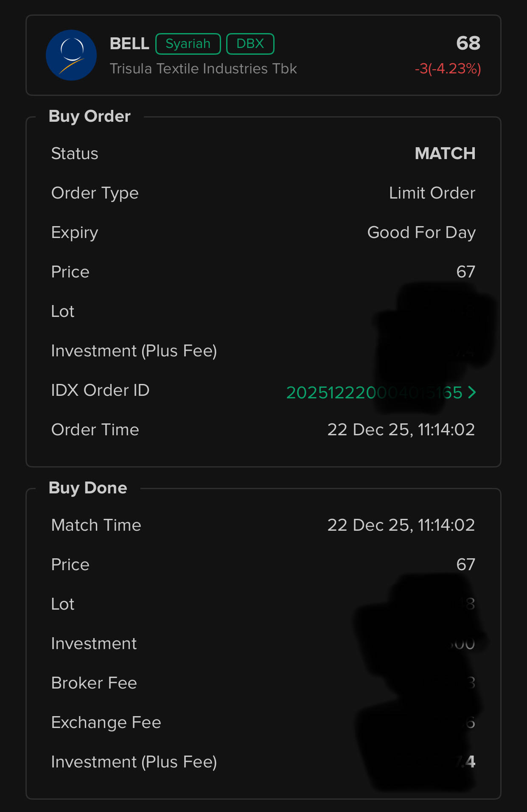The image size is (527, 812).
Task: Click the chevron beside IDX Order ID
Action: coord(471,392)
